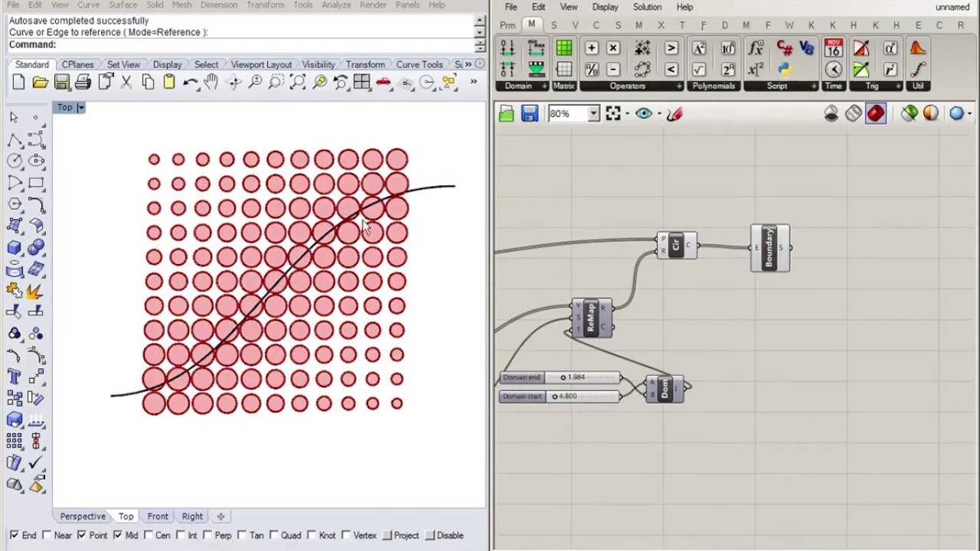Viewport: 980px width, 551px height.
Task: Select the Circle tool
Action: point(15,161)
